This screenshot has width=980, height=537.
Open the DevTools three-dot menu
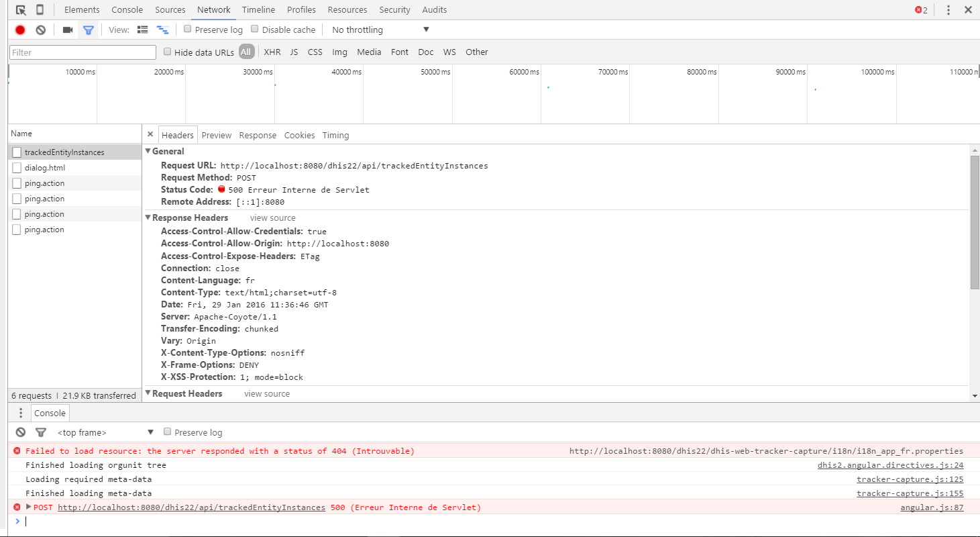[948, 10]
